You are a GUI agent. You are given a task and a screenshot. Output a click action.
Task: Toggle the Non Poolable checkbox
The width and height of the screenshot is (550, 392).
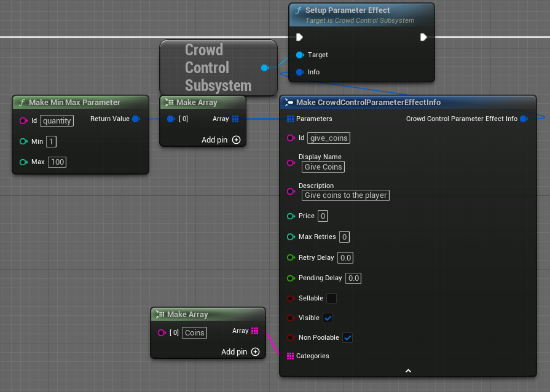click(347, 338)
